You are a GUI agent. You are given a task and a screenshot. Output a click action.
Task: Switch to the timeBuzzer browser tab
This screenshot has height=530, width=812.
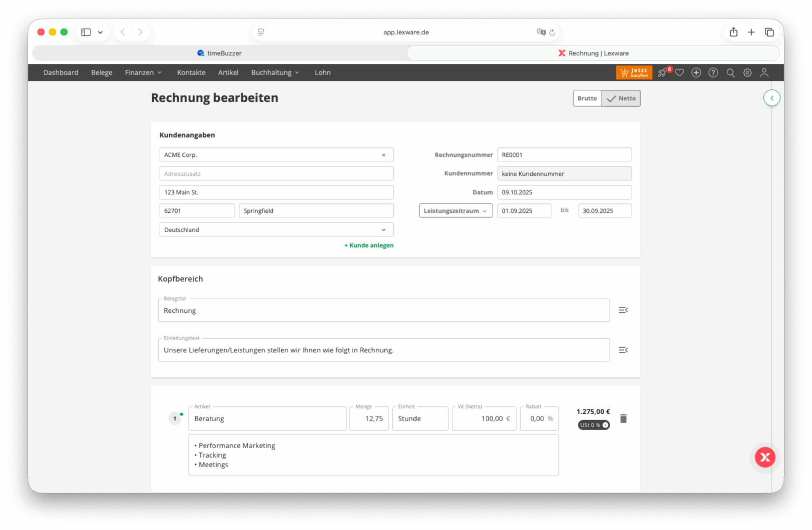(x=219, y=53)
